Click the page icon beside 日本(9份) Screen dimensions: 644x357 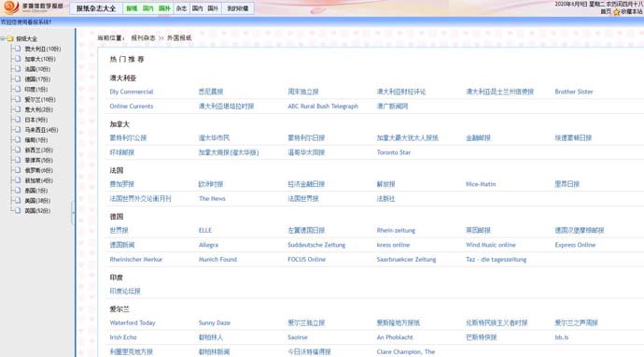coord(18,120)
